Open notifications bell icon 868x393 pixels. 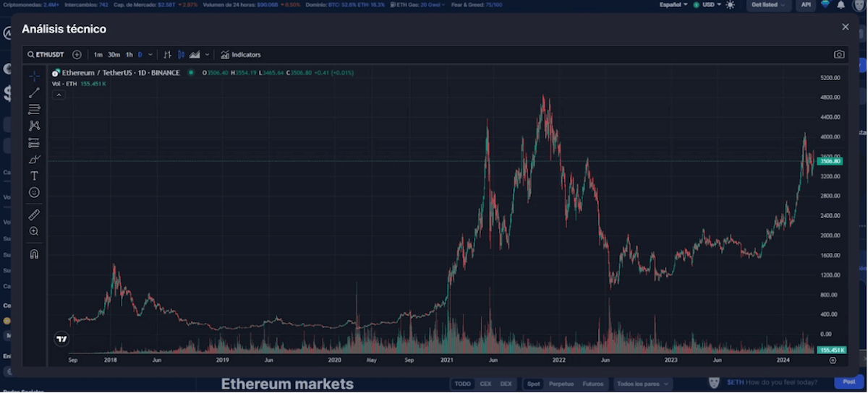[841, 5]
